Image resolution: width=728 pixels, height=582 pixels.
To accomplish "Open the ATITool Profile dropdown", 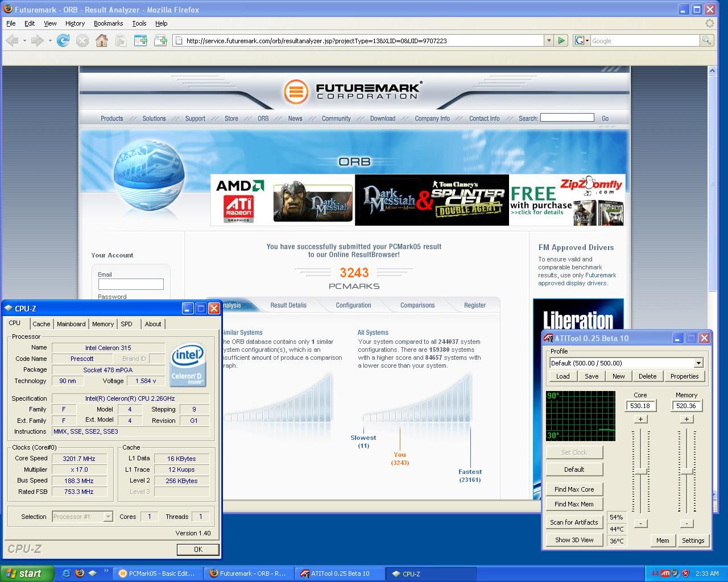I will [698, 363].
